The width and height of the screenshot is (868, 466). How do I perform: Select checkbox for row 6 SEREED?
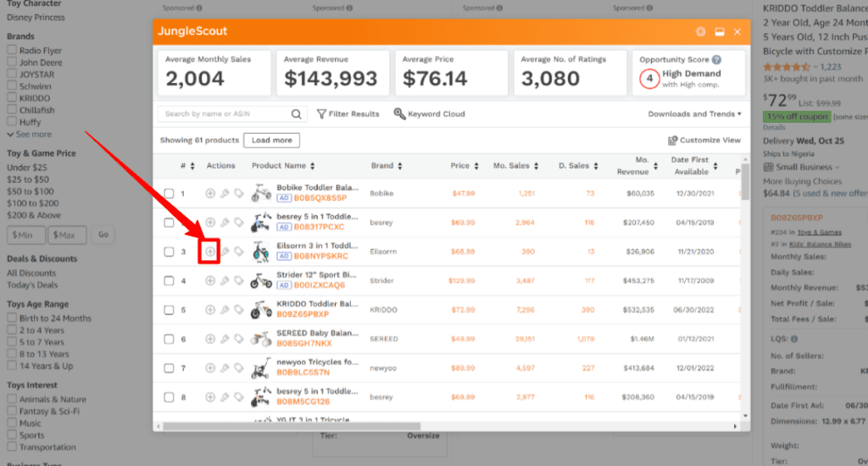pyautogui.click(x=169, y=339)
